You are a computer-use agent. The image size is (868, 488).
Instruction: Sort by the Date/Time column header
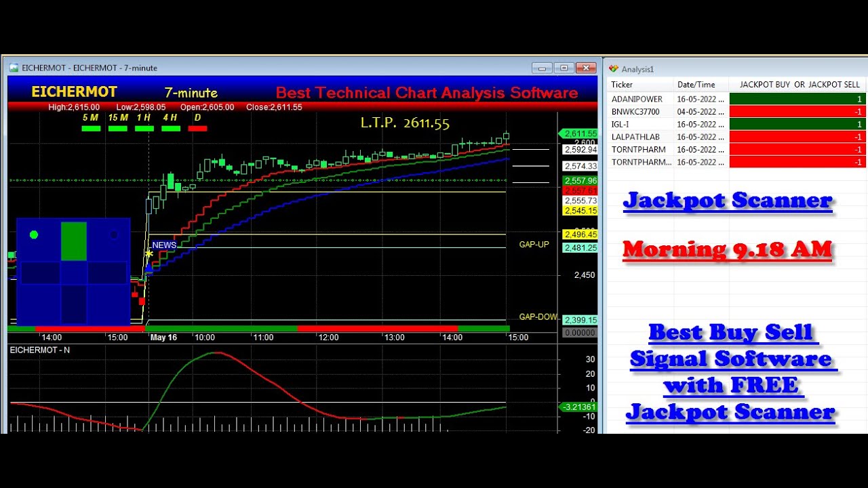[x=701, y=85]
